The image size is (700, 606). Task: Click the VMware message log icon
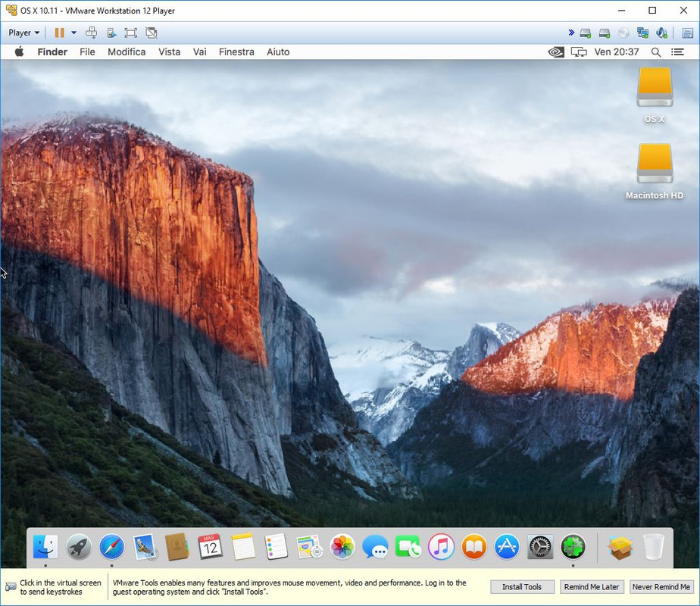pos(688,33)
